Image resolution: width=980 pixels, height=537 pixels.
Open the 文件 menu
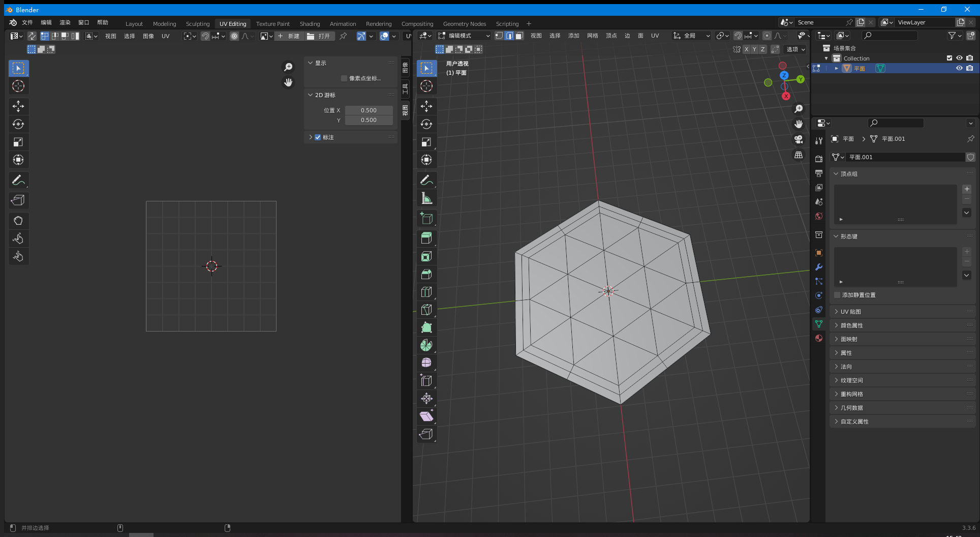27,22
